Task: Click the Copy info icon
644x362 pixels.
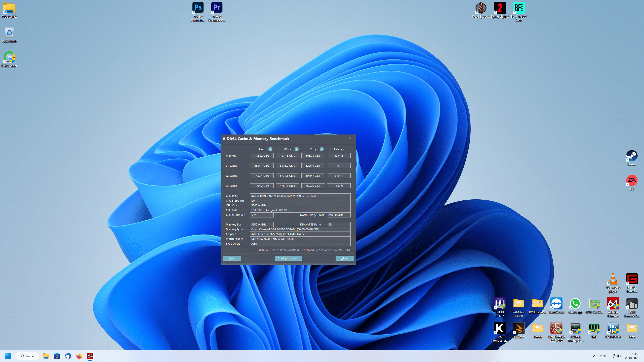Action: (322, 149)
